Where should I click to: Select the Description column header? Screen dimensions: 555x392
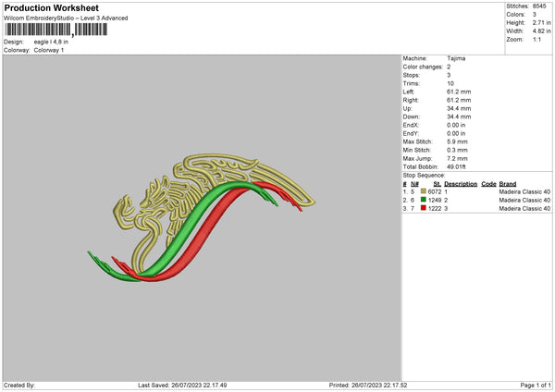coord(462,183)
